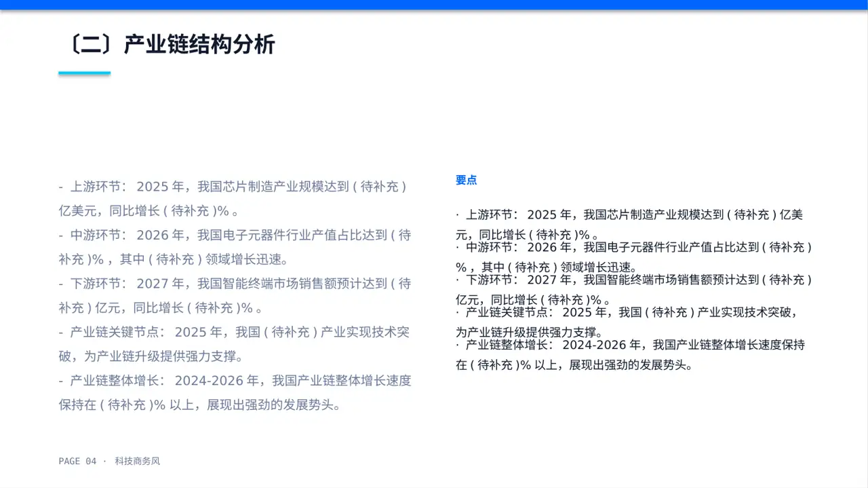Click the 下游环节 dot-bullet line under 要点
This screenshot has width=868, height=488.
point(634,280)
